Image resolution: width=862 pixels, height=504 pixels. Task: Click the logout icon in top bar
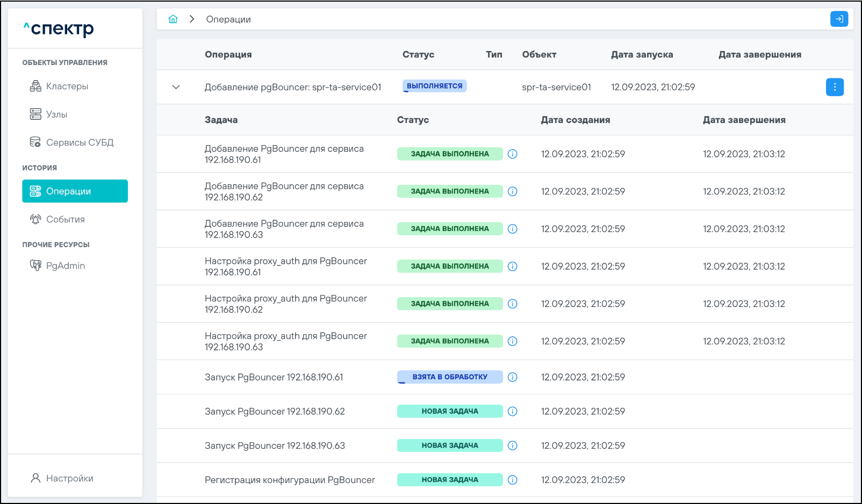tap(839, 19)
